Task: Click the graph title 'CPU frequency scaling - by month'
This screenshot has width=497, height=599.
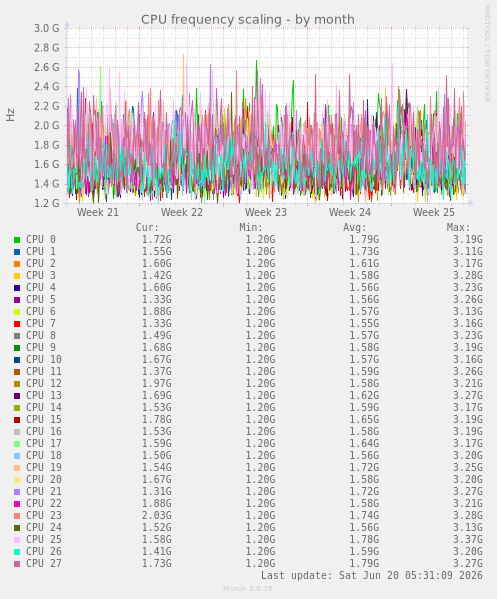Action: coord(248,19)
